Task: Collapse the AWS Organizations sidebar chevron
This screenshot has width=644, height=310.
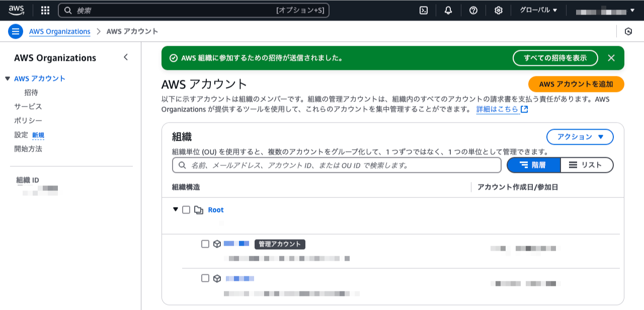Action: click(x=126, y=57)
